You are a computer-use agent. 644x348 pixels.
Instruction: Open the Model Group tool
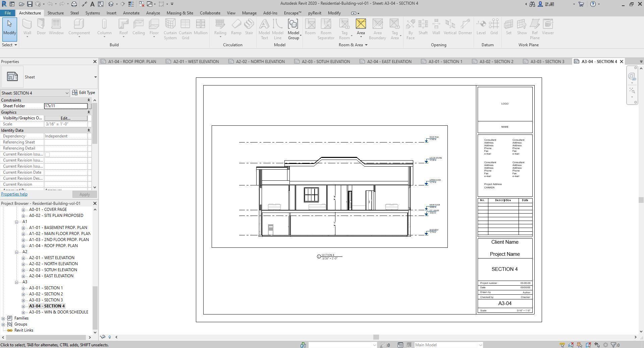pos(293,29)
